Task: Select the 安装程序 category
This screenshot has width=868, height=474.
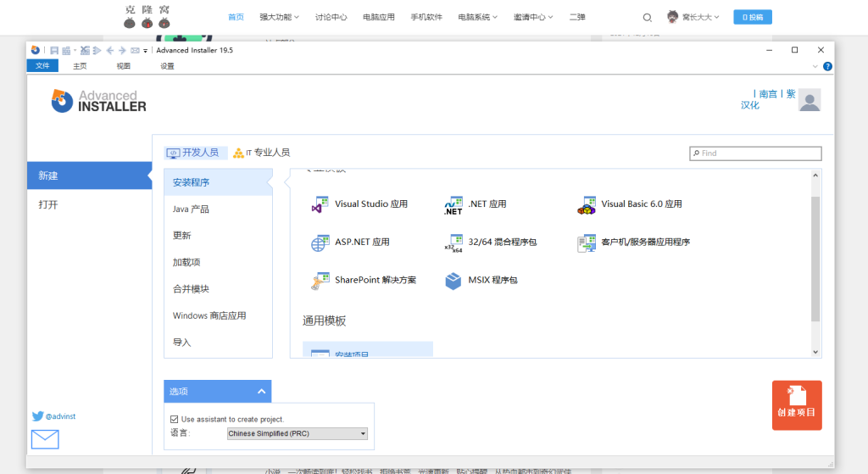Action: coord(218,183)
